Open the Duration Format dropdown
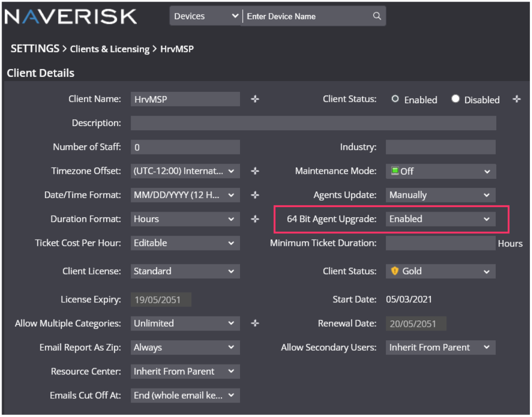Image resolution: width=532 pixels, height=417 pixels. [185, 219]
